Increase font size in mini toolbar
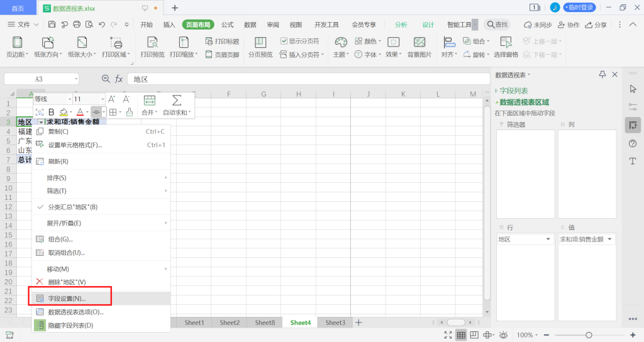 coord(112,99)
